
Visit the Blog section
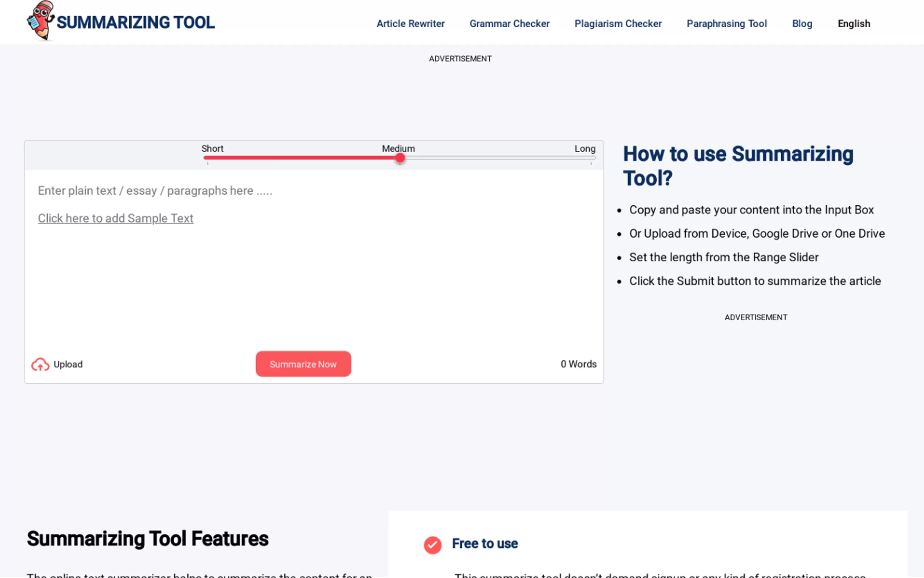point(801,23)
